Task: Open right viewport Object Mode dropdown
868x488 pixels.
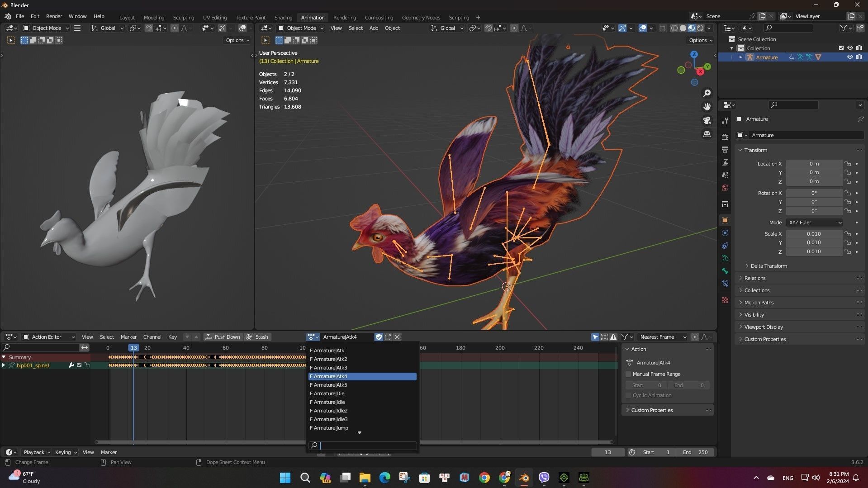Action: 301,28
